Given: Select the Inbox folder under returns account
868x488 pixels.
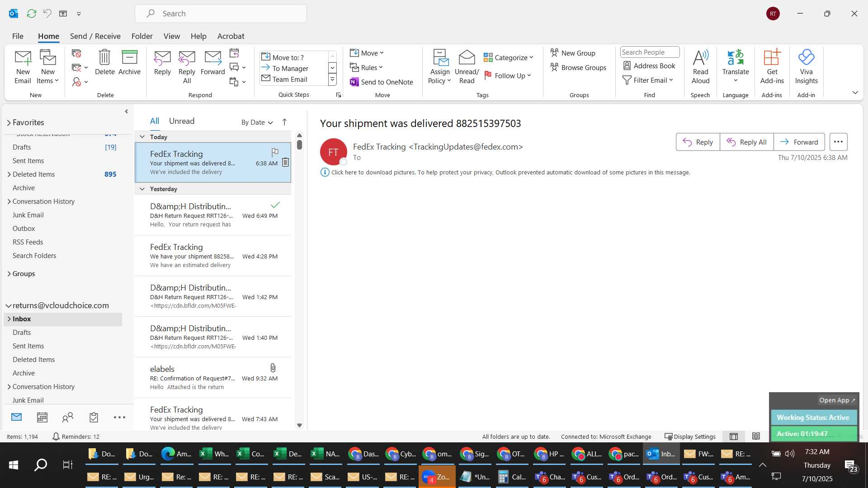Looking at the screenshot, I should (63, 319).
